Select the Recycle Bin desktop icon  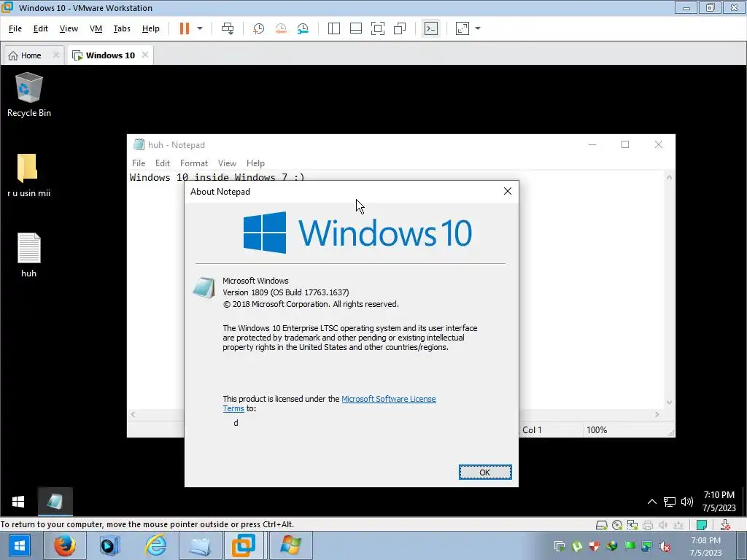pyautogui.click(x=29, y=95)
